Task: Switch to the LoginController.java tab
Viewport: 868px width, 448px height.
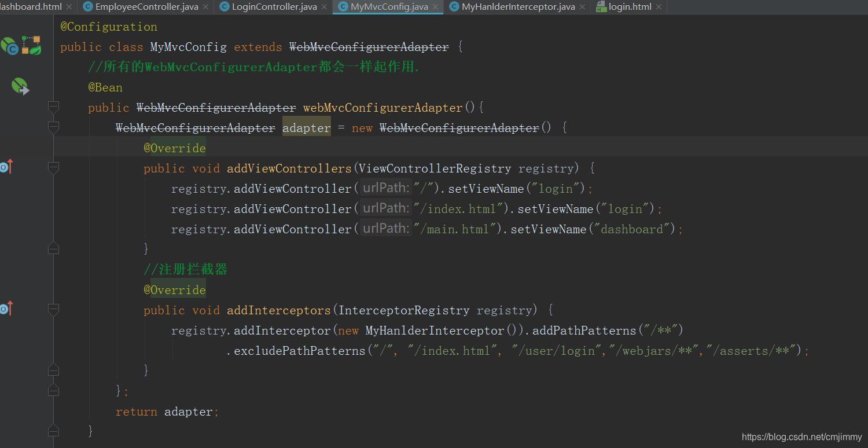Action: 274,7
